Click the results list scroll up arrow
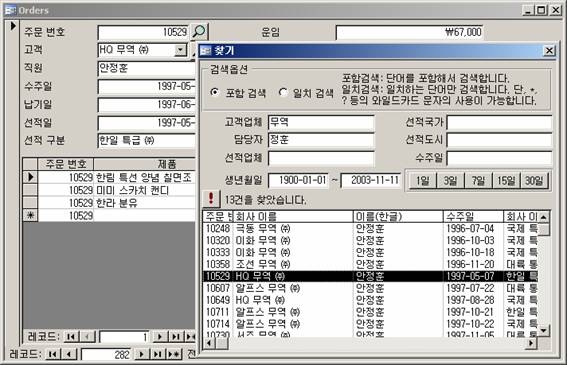Viewport: 567px width, 365px height. coord(543,217)
